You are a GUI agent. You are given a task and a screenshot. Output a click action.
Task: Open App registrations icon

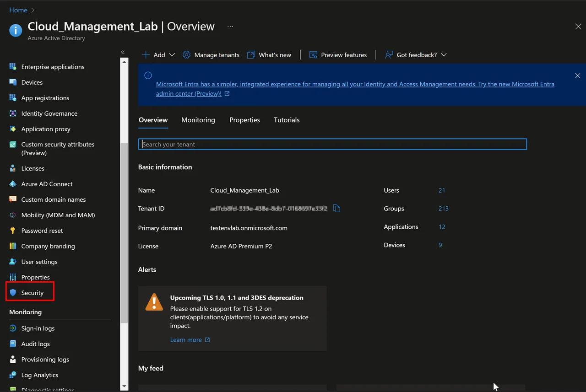[13, 98]
